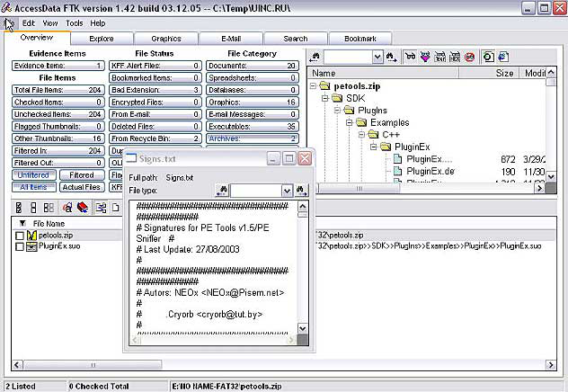Click the search 'a' file list icon
This screenshot has height=392, width=568.
point(67,208)
